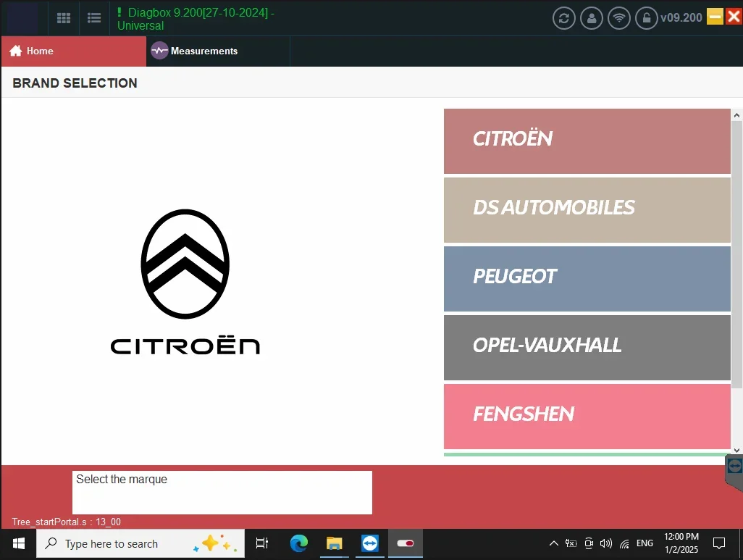Screen dimensions: 743x560
Task: Open the network tray icon
Action: 624,543
